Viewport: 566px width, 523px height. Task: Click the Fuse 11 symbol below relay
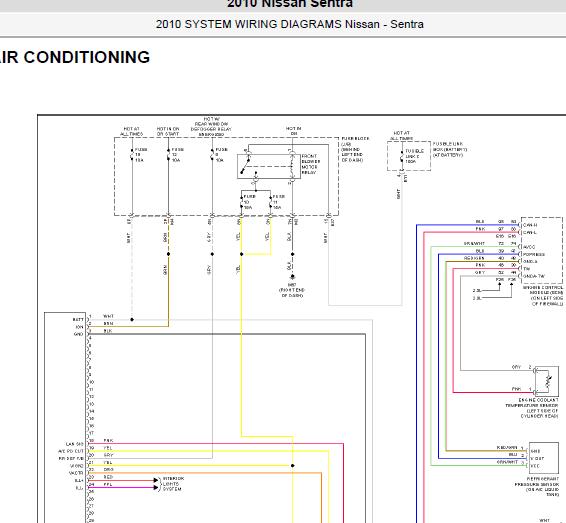(x=271, y=201)
